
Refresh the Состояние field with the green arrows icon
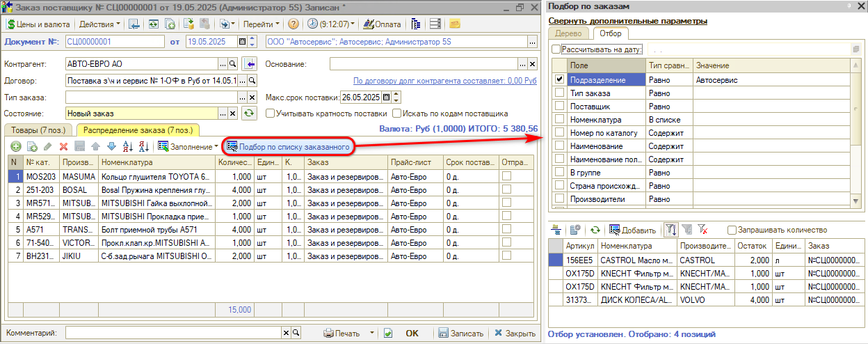click(248, 114)
